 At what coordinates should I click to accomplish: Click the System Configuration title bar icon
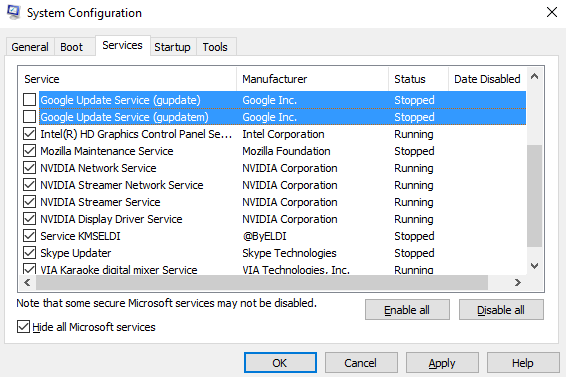tap(13, 12)
